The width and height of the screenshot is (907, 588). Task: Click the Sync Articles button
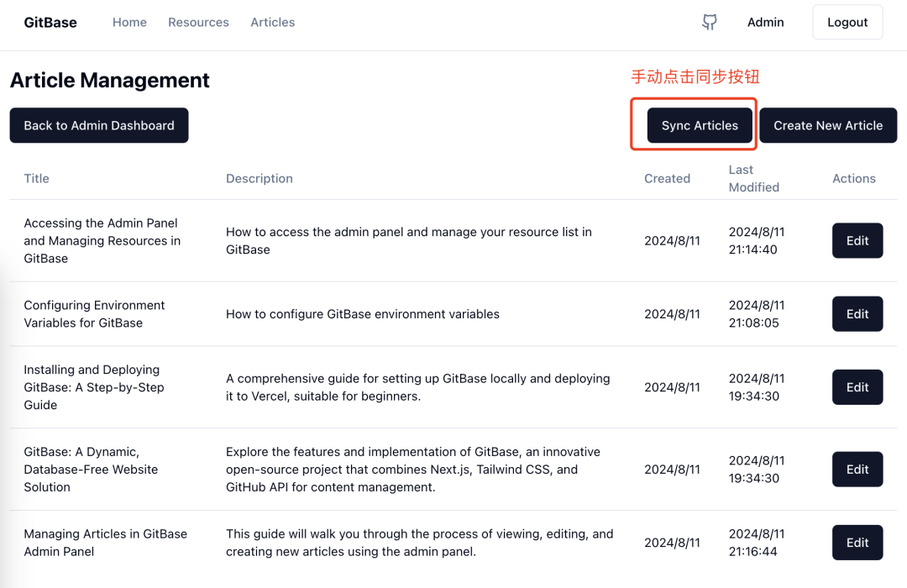tap(700, 126)
